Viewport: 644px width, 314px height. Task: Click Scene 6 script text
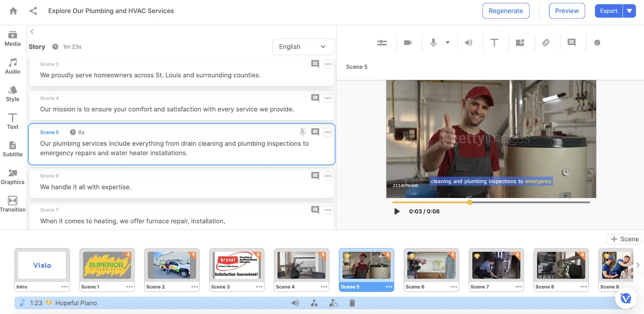pos(86,187)
